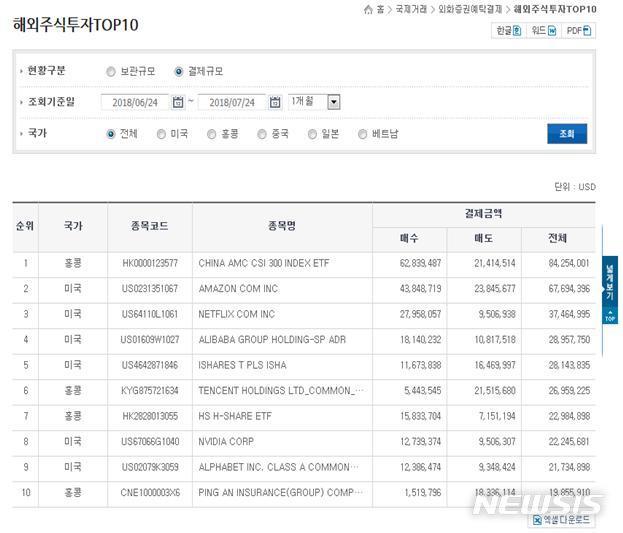Image resolution: width=623 pixels, height=533 pixels.
Task: Select HS H-SHARE ETF stock name
Action: pyautogui.click(x=235, y=416)
